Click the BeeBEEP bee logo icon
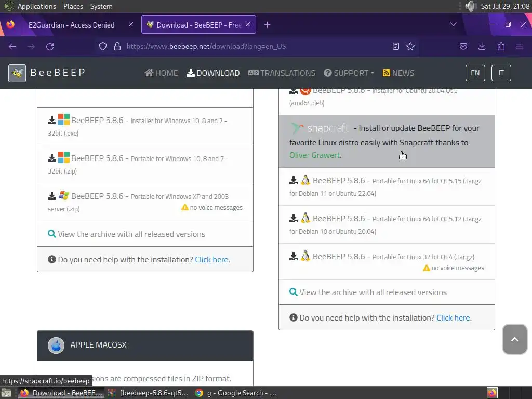 click(x=17, y=73)
